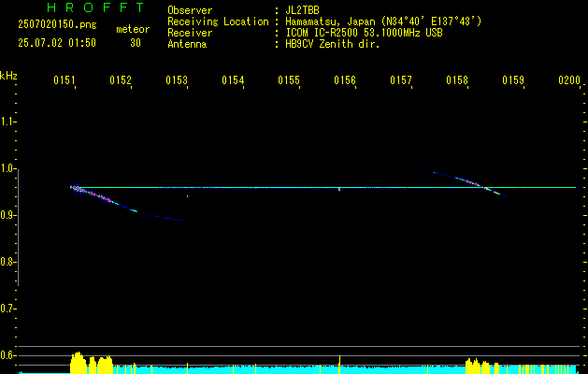The image size is (588, 374).
Task: Click the Antenna label
Action: tap(187, 44)
